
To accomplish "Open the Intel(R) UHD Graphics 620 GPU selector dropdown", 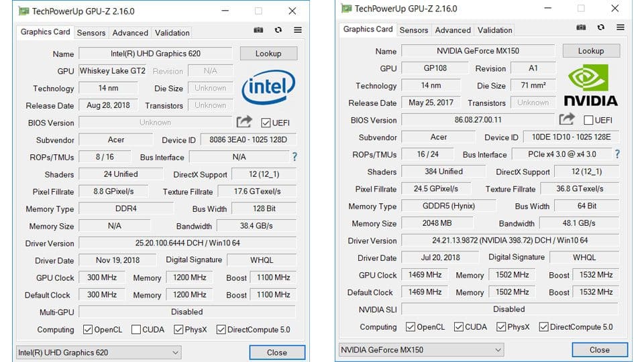I will [99, 353].
